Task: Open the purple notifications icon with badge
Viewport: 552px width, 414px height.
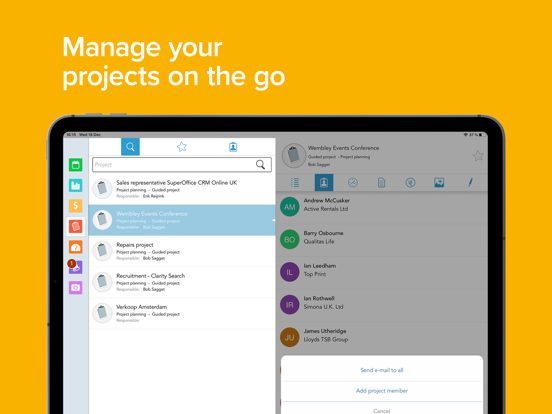Action: point(75,267)
